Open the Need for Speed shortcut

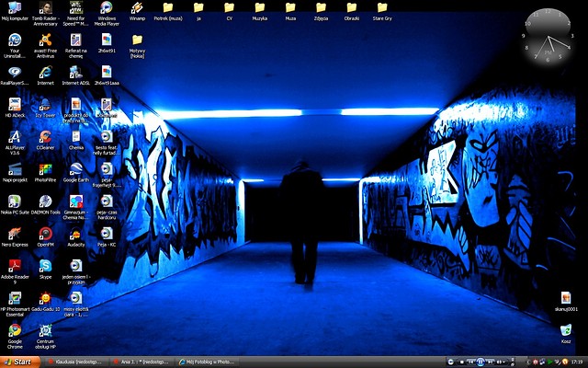[x=75, y=14]
